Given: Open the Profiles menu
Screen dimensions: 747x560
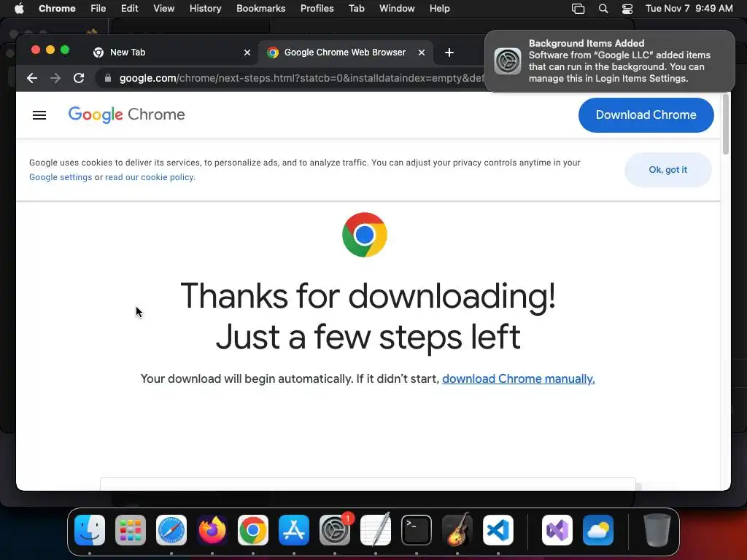Looking at the screenshot, I should 317,9.
